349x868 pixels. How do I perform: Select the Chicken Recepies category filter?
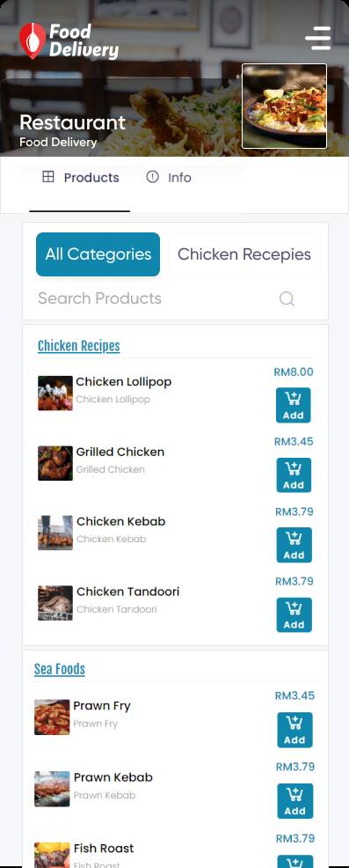coord(244,254)
